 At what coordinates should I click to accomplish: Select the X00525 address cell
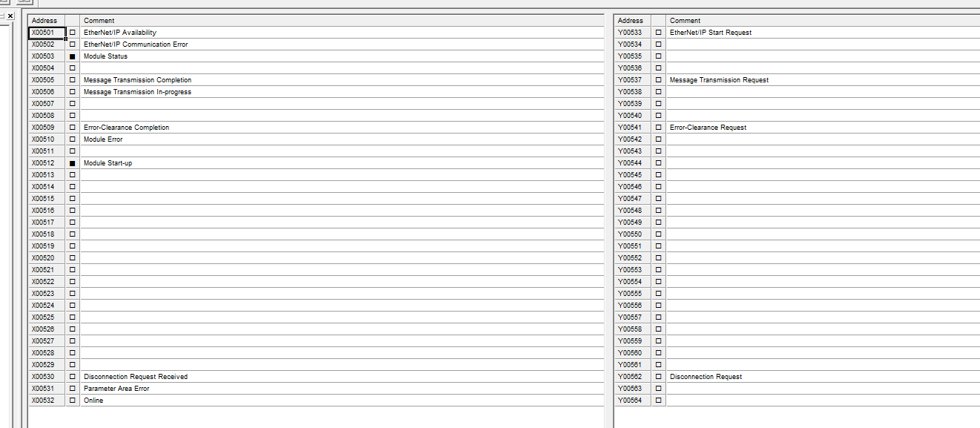(47, 317)
